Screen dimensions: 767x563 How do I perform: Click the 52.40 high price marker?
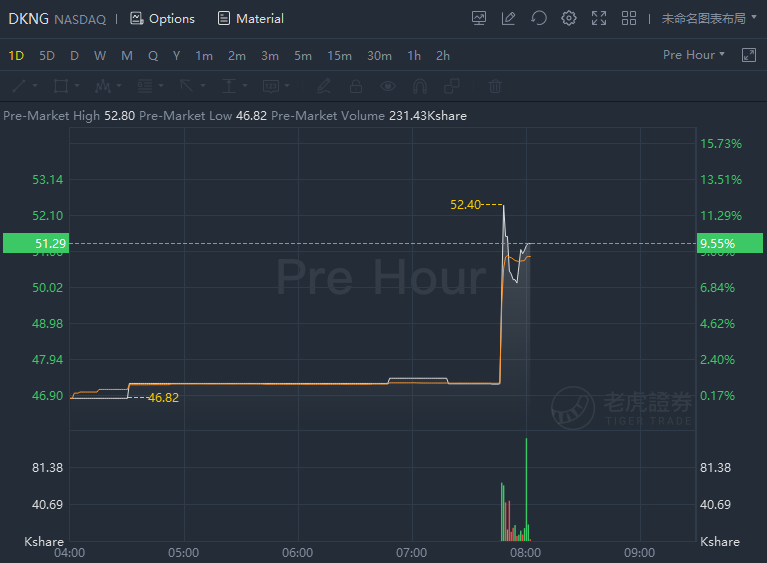[x=466, y=204]
